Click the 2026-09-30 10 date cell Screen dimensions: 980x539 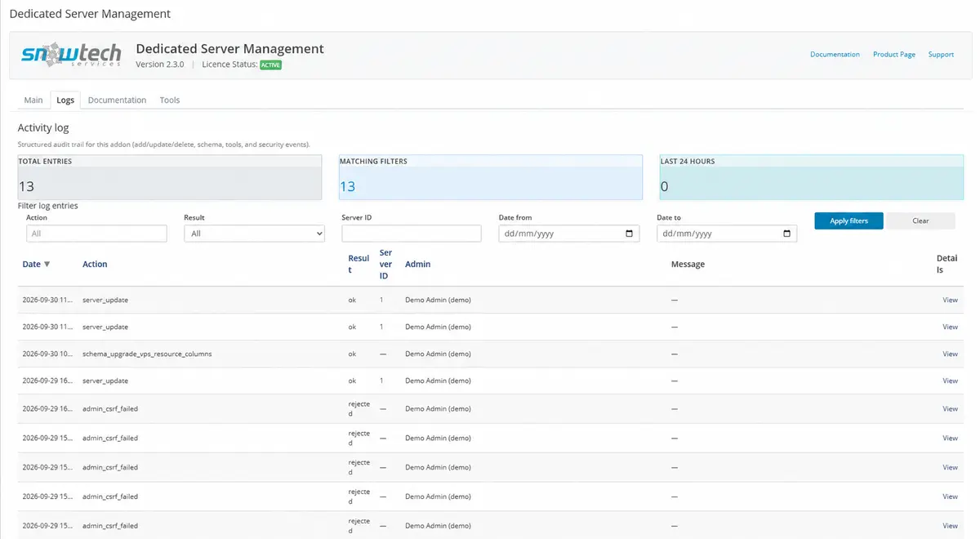48,354
